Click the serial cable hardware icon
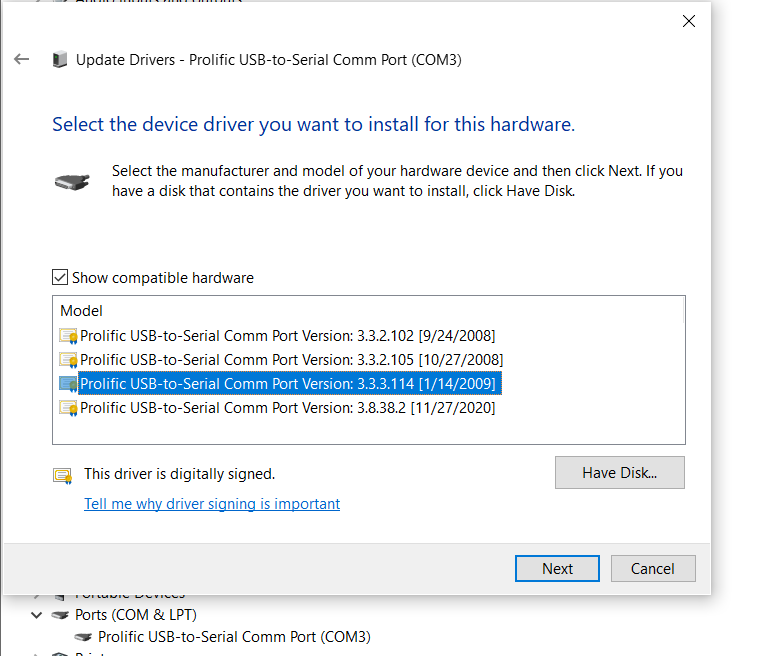The height and width of the screenshot is (656, 774). click(x=72, y=182)
